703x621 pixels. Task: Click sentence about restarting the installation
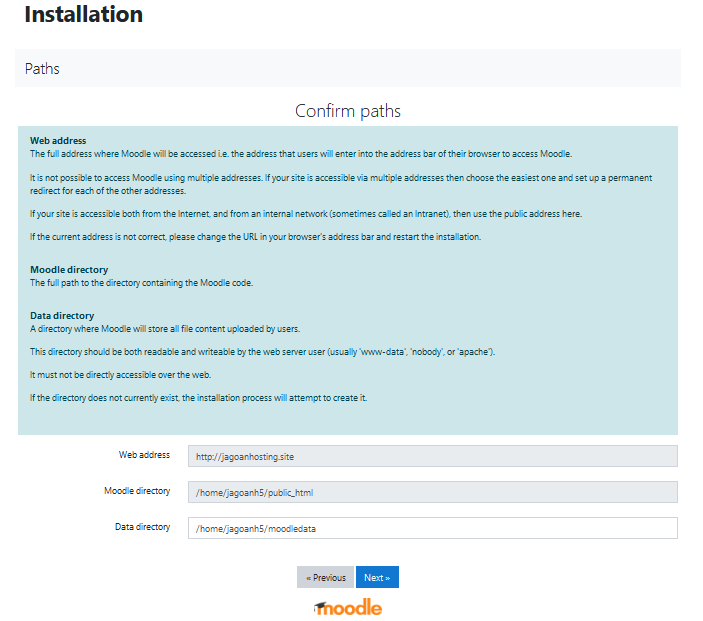(256, 237)
